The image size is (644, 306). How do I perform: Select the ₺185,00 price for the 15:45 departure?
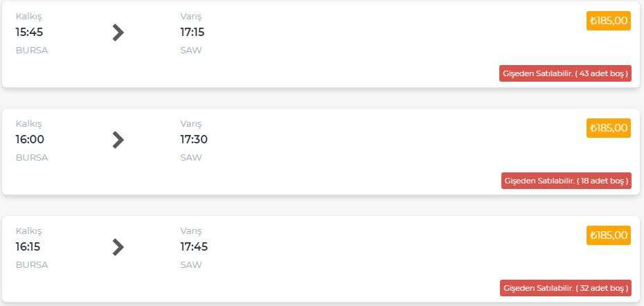coord(608,21)
